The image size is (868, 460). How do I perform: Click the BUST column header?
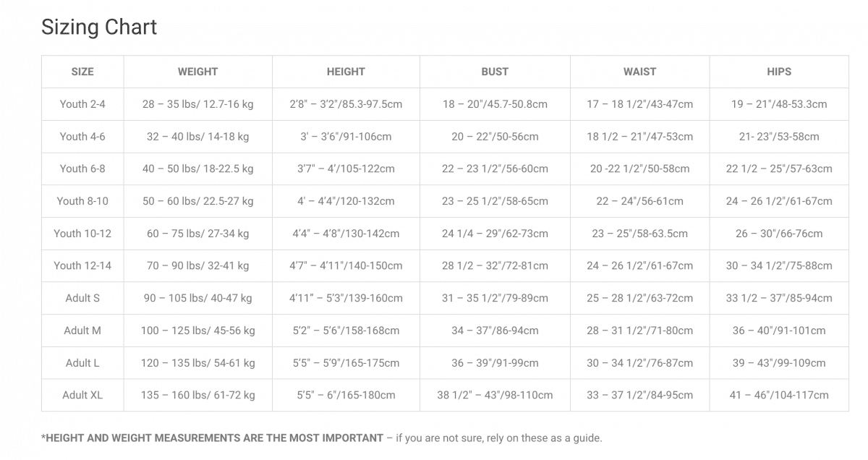pyautogui.click(x=495, y=72)
